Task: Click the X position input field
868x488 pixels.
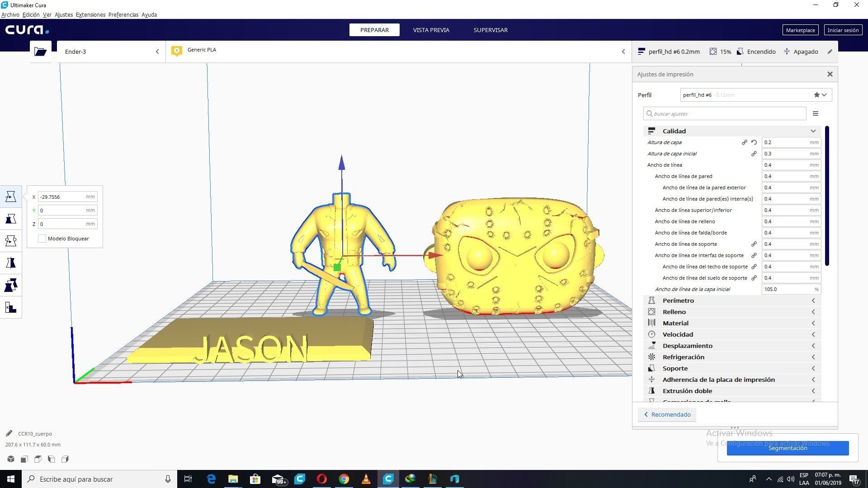Action: pos(67,197)
